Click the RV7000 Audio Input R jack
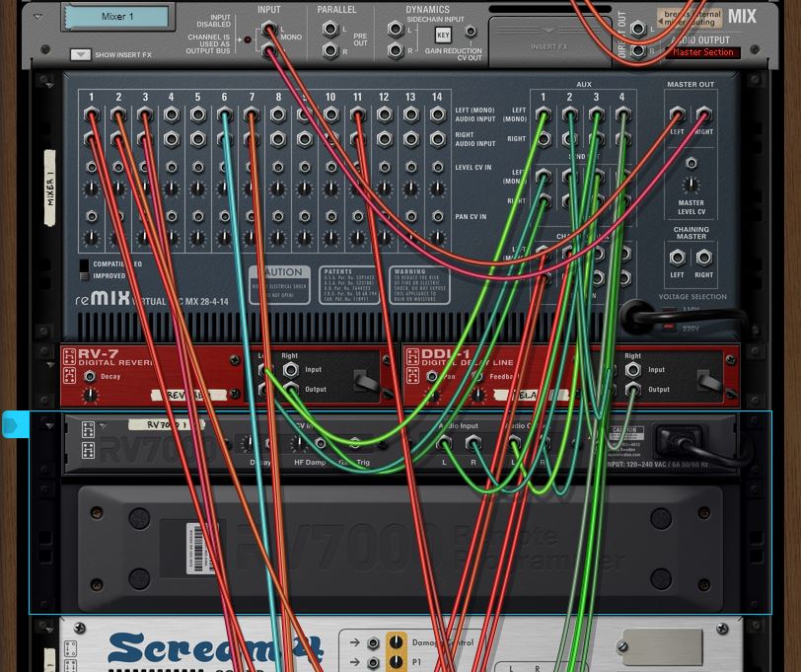Image resolution: width=801 pixels, height=672 pixels. (473, 442)
